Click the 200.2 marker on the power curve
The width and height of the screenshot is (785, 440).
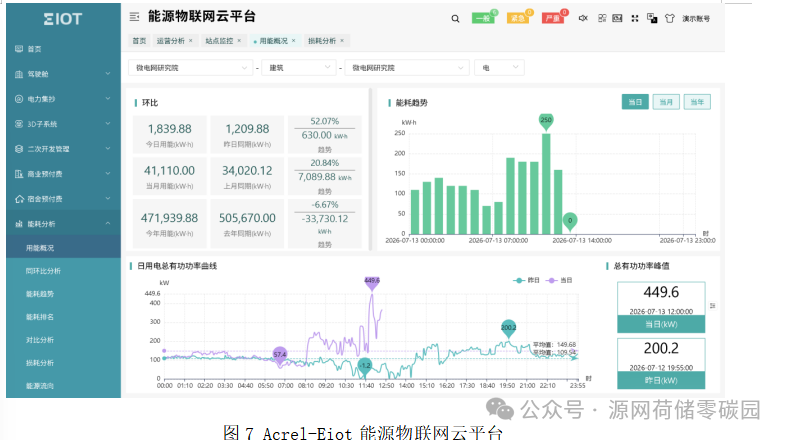coord(508,328)
